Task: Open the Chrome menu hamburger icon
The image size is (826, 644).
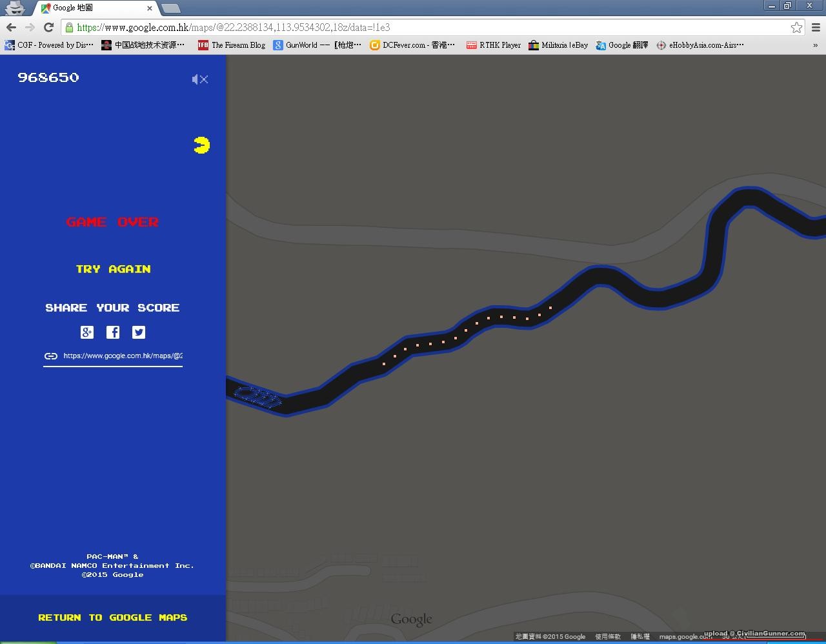Action: (x=816, y=27)
